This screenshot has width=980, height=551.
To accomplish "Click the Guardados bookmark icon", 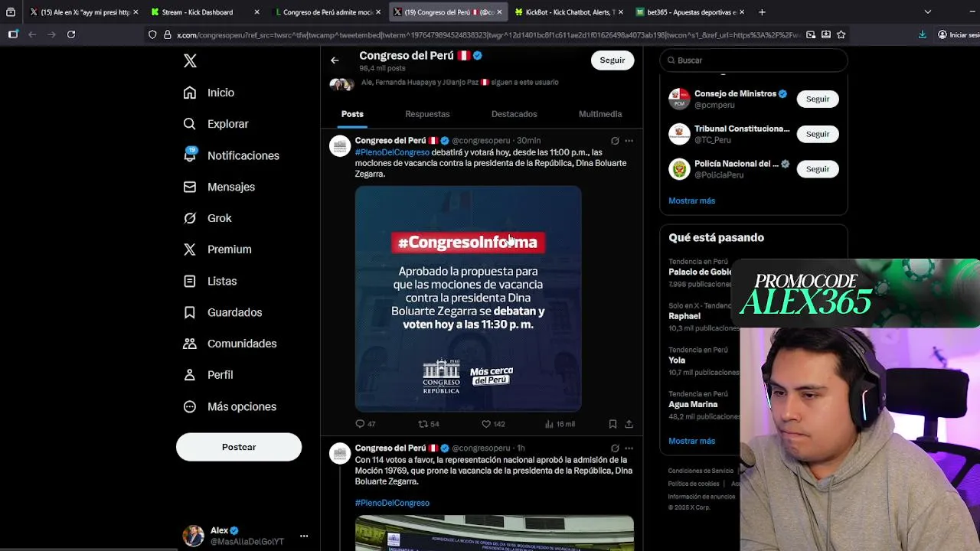I will coord(190,312).
